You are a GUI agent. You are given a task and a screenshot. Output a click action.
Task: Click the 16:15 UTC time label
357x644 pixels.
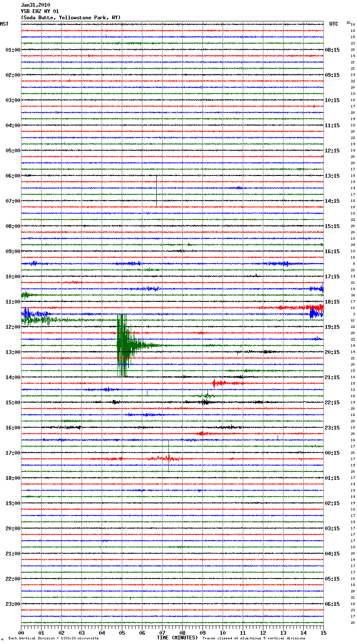pyautogui.click(x=332, y=251)
